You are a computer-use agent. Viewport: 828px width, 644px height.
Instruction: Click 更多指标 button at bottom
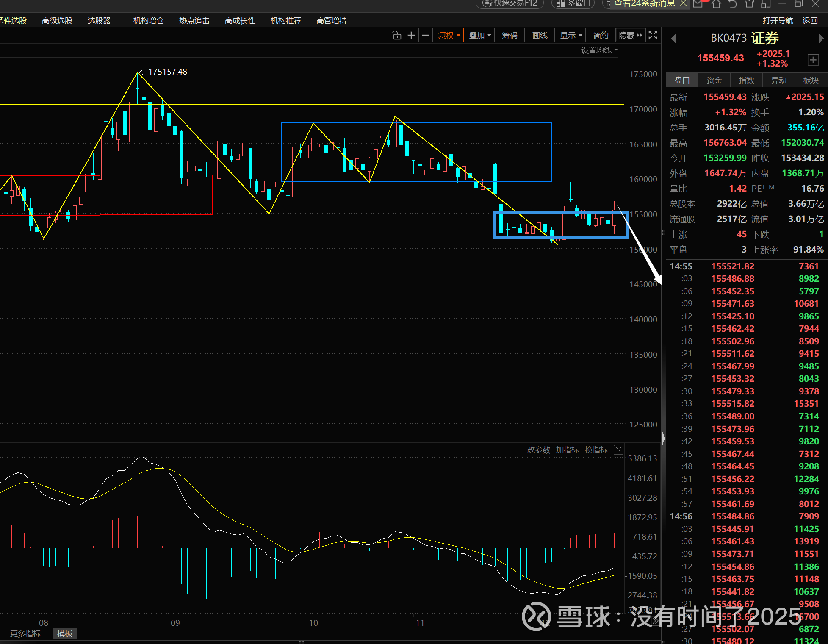25,633
